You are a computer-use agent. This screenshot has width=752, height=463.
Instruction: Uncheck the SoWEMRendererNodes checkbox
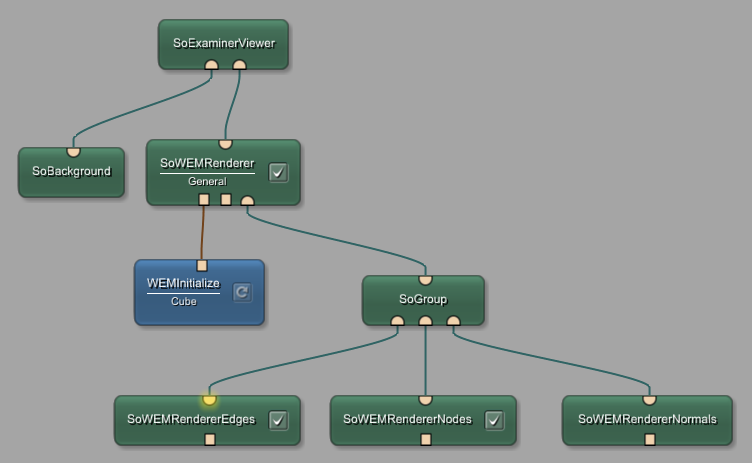[494, 420]
